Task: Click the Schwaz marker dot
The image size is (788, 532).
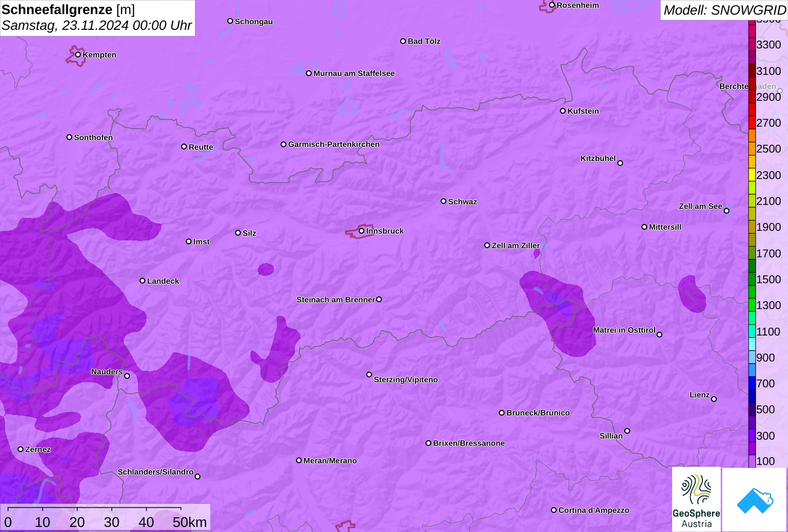Action: [444, 201]
